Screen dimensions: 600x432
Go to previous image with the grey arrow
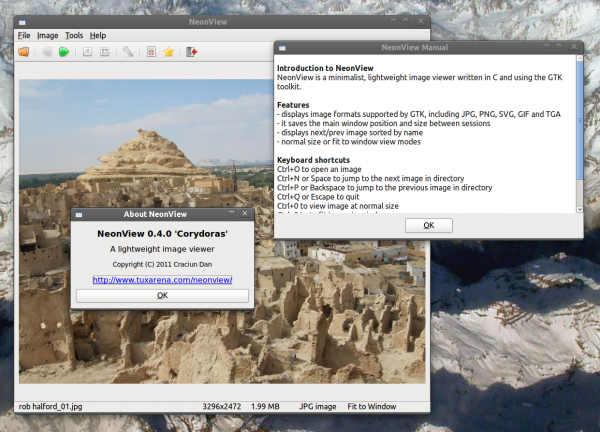click(47, 52)
